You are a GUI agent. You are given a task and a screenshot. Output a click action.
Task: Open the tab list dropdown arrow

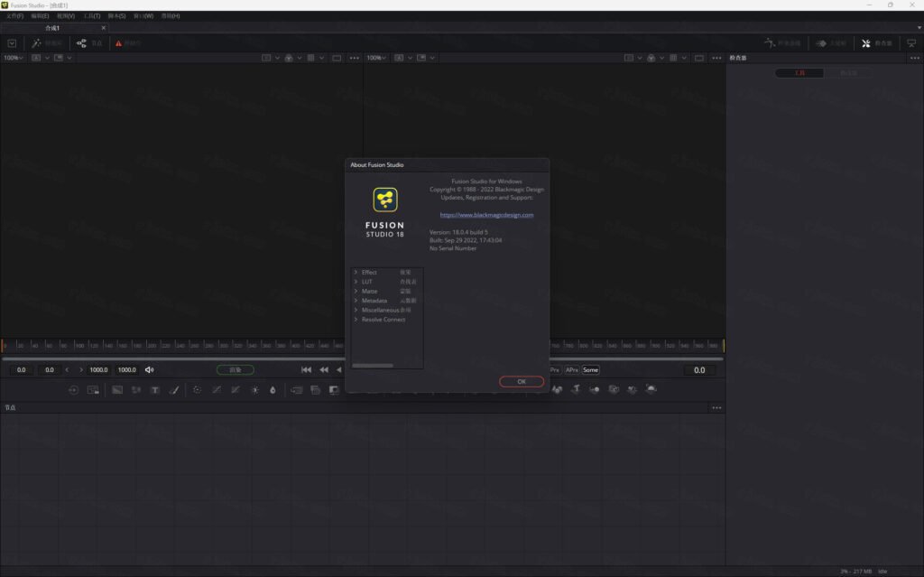919,28
